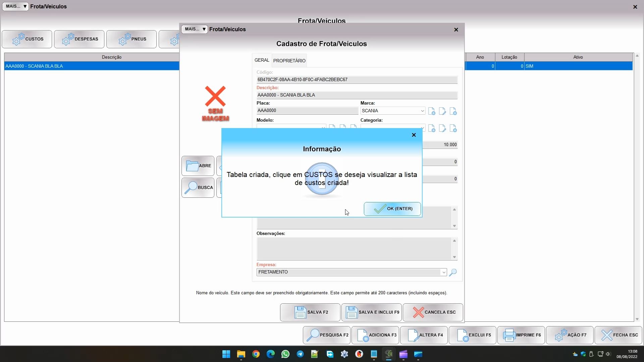This screenshot has width=644, height=362.
Task: Click the delete Marca icon
Action: [453, 111]
